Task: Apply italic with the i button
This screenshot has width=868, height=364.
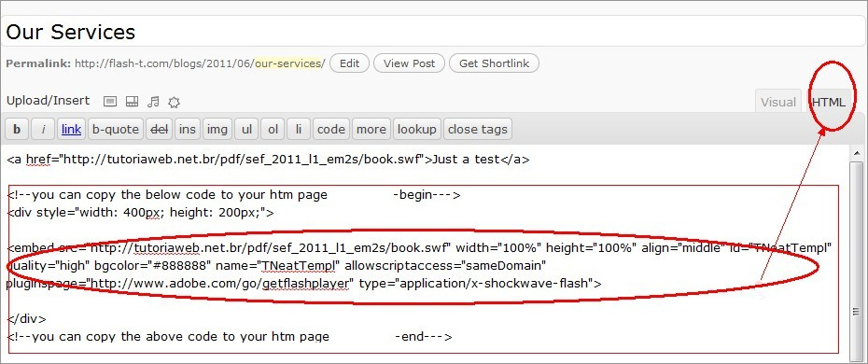Action: tap(43, 130)
